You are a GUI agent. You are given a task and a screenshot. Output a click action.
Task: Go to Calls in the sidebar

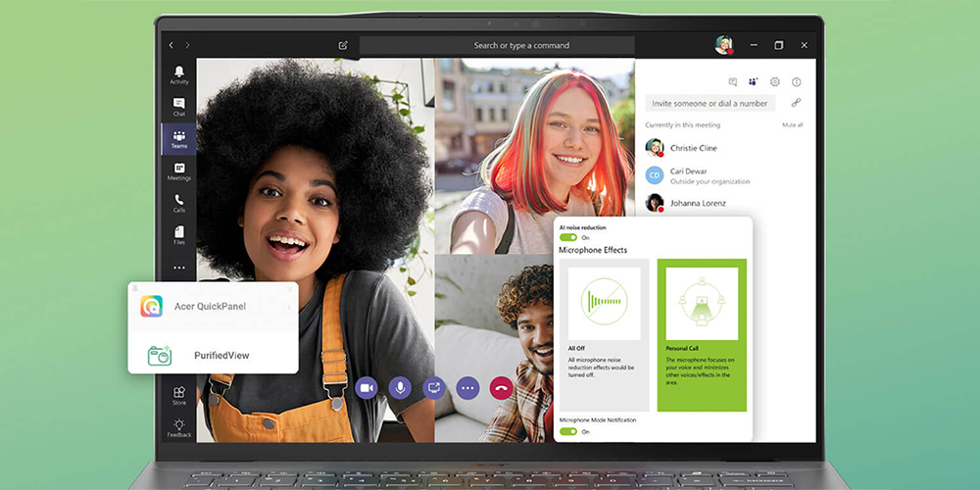click(x=178, y=203)
